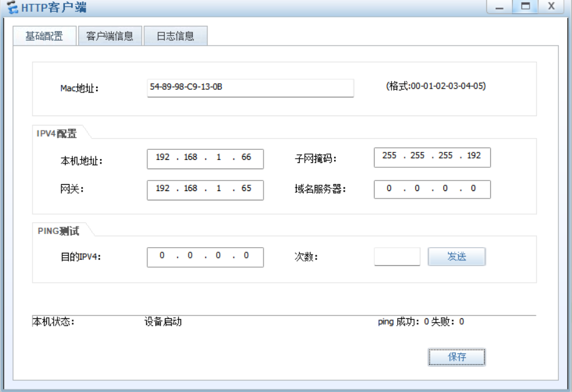The image size is (572, 392).
Task: Click the 本机地址 IP field
Action: pyautogui.click(x=205, y=159)
